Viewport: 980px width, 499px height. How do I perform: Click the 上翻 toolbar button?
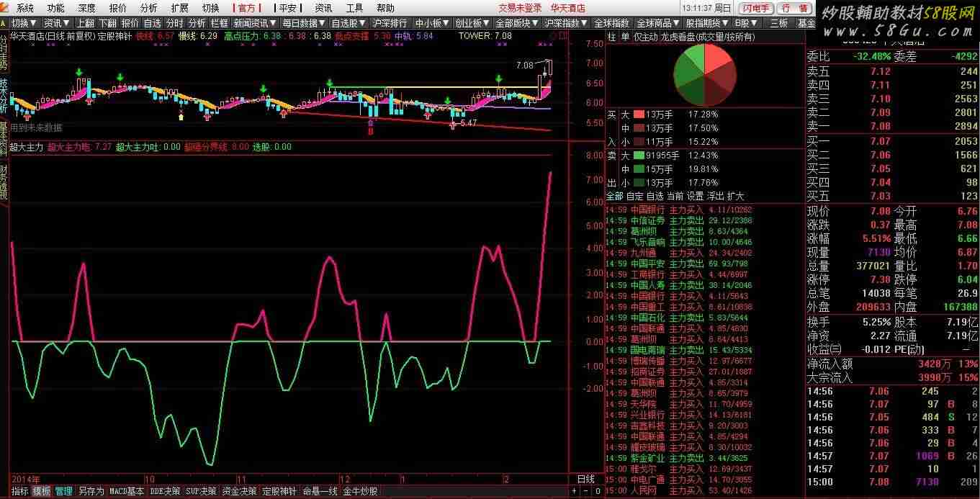click(x=85, y=23)
